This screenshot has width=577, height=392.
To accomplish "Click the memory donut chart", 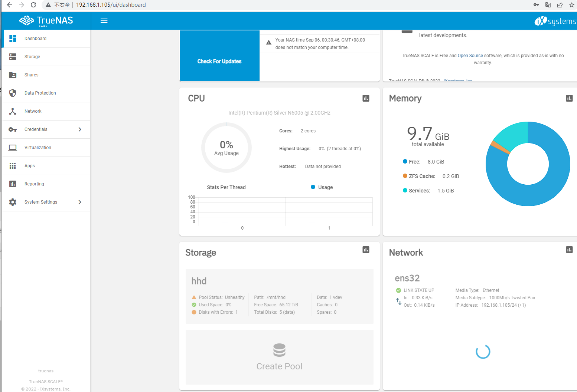I will pos(528,164).
